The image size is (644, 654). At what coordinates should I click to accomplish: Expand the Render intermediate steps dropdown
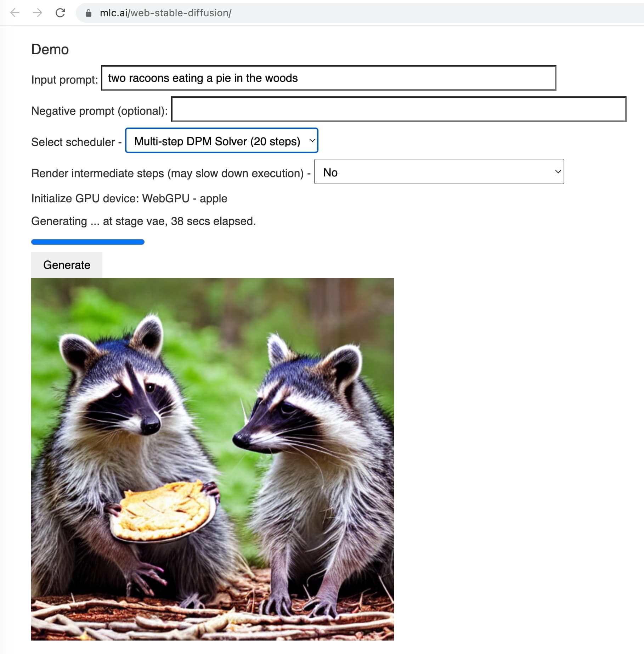tap(439, 172)
